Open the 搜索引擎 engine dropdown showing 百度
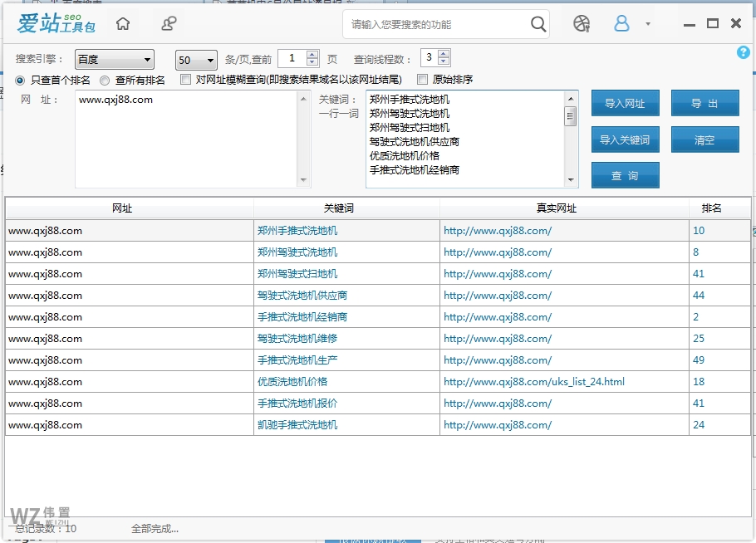This screenshot has height=543, width=756. point(114,60)
